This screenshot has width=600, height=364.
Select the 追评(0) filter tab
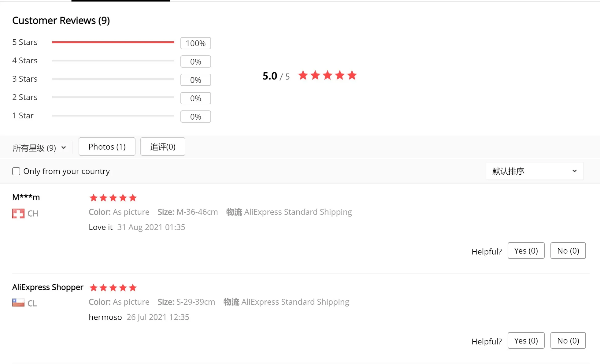(163, 147)
